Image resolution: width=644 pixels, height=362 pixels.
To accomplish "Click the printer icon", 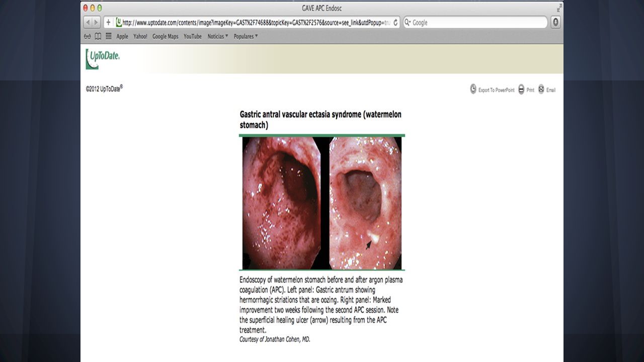I will pyautogui.click(x=521, y=89).
